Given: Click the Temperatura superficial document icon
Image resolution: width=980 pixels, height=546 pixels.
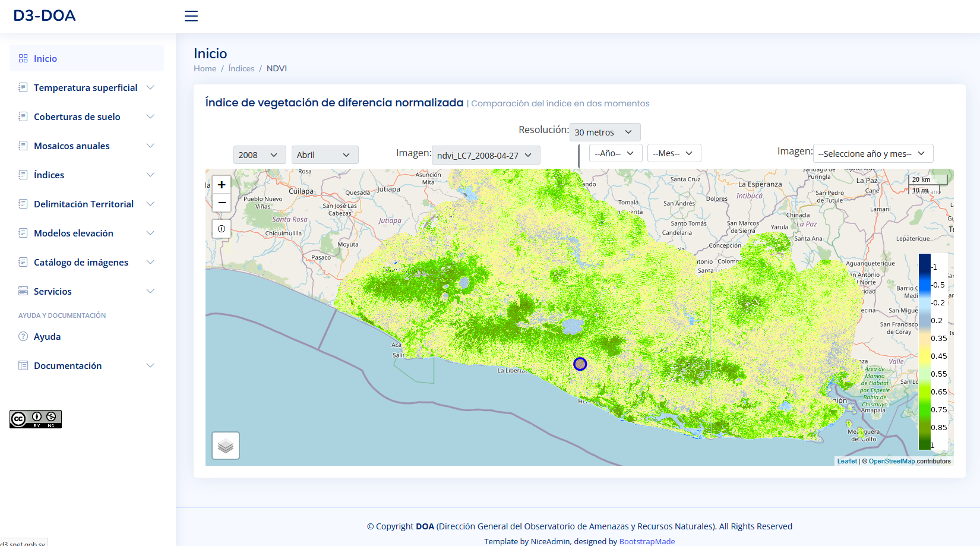Looking at the screenshot, I should [x=23, y=87].
